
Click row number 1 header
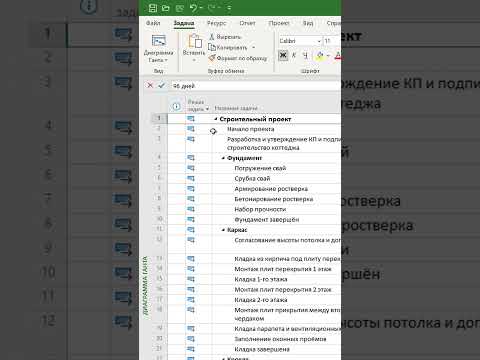(159, 118)
